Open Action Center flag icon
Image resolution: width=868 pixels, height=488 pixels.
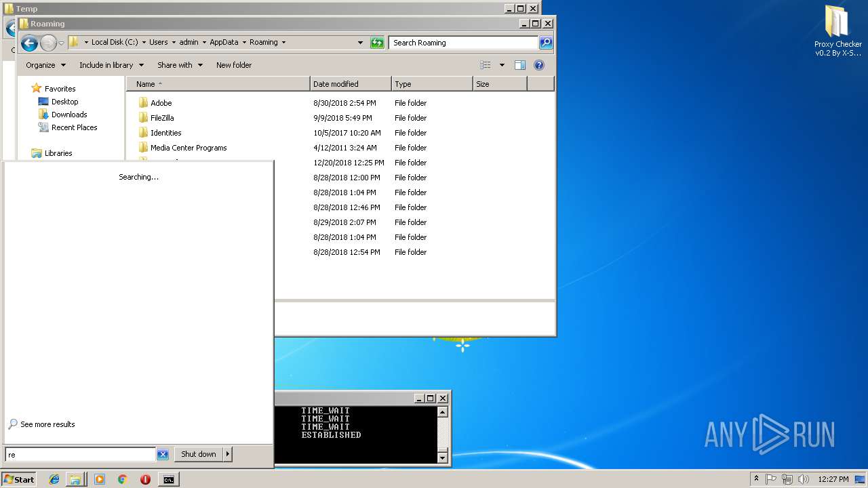coord(771,479)
